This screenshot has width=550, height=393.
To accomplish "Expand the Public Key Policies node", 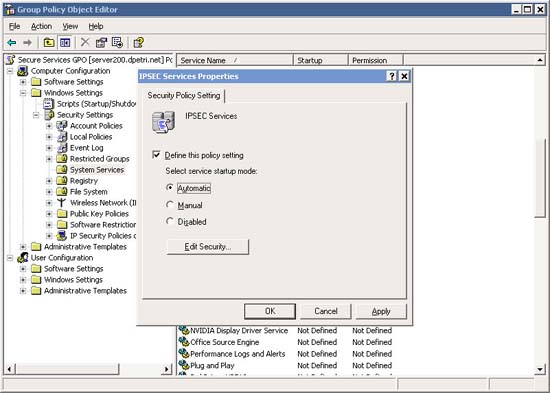I will [x=49, y=214].
